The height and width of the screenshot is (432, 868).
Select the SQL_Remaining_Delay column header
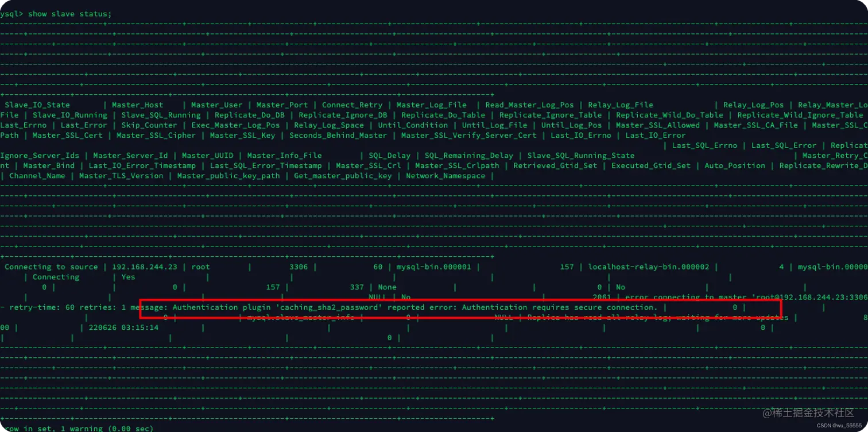[469, 156]
